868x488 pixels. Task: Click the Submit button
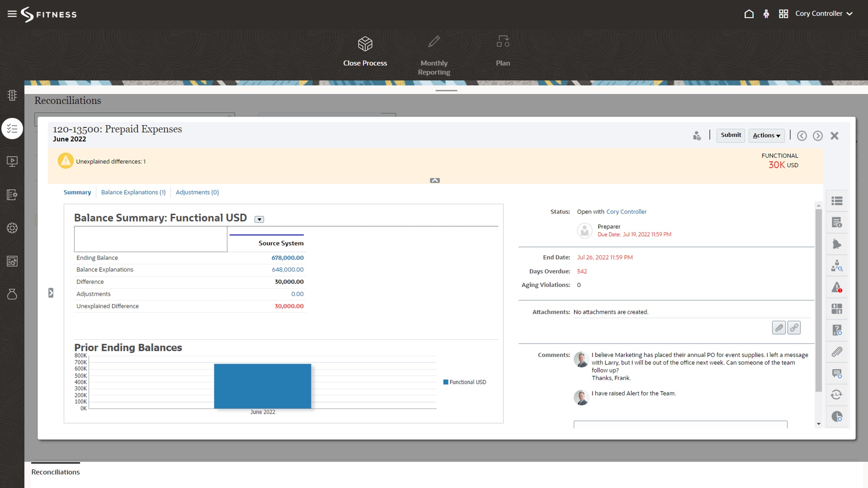pyautogui.click(x=731, y=135)
